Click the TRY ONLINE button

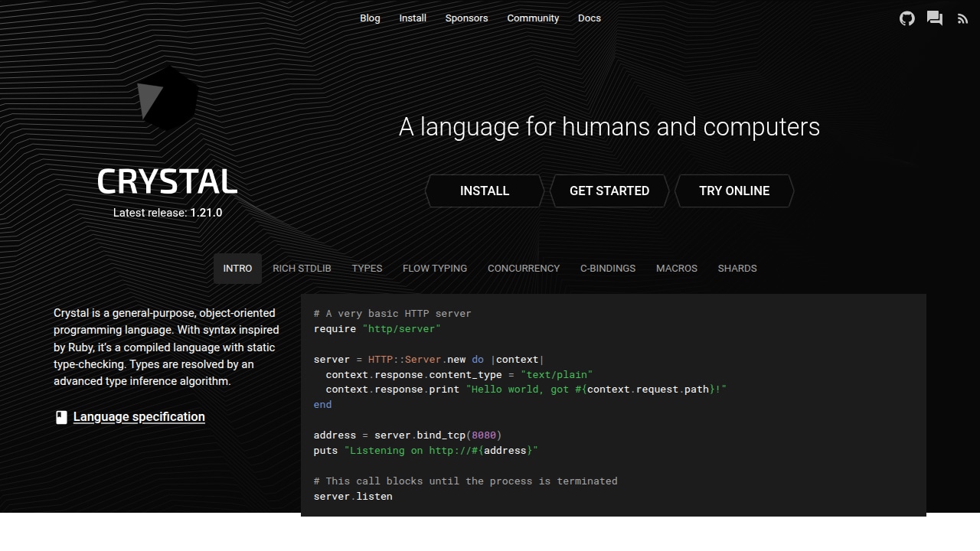click(x=734, y=191)
